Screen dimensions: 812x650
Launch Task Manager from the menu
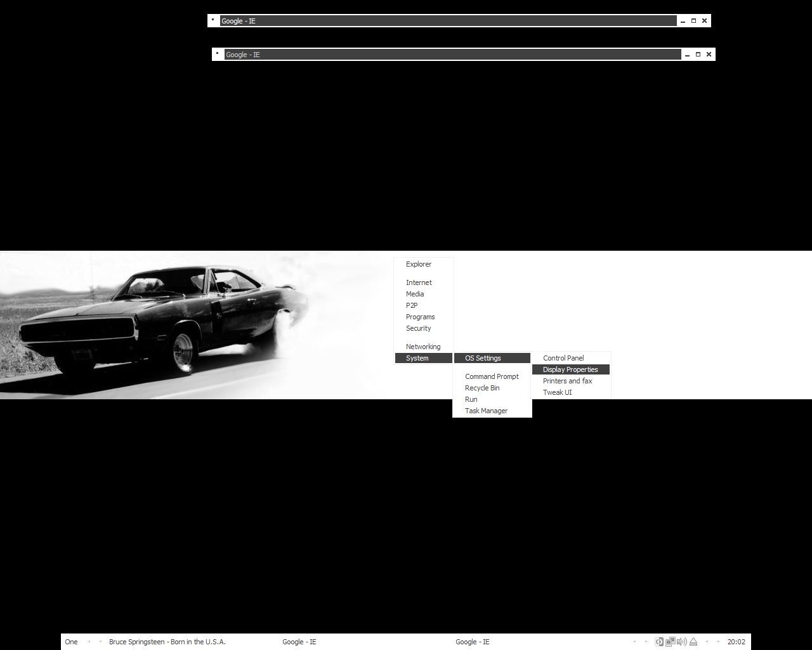tap(492, 411)
